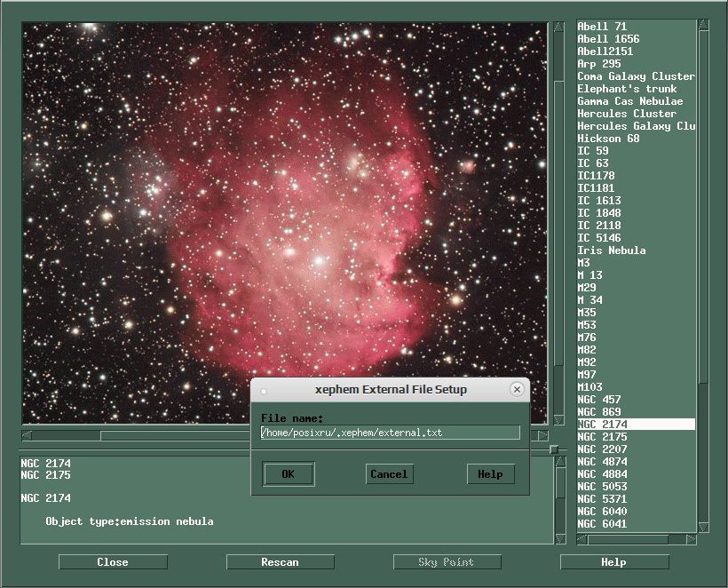This screenshot has height=588, width=728.
Task: Rescan the image gallery
Action: click(280, 562)
